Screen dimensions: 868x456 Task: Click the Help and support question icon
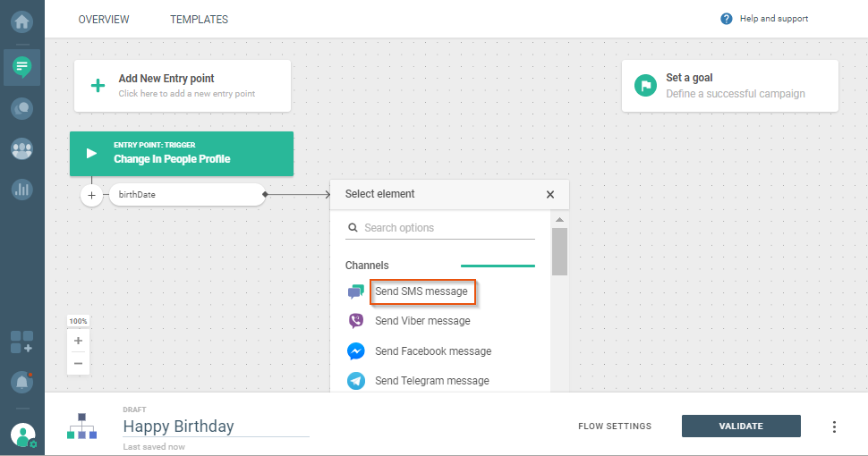tap(727, 19)
